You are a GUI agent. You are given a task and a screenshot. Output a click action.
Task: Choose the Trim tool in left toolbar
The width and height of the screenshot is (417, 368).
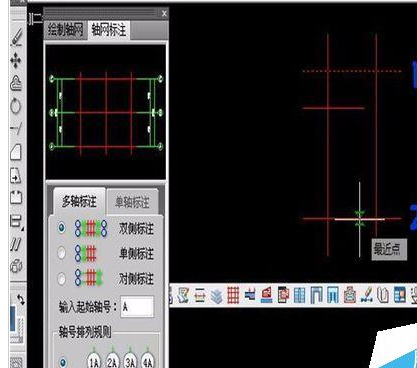click(x=16, y=128)
